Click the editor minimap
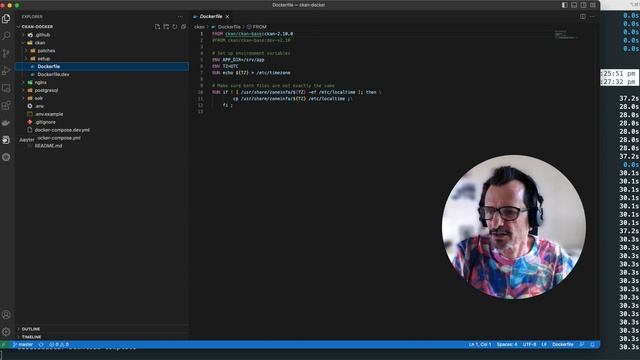The height and width of the screenshot is (360, 640). pyautogui.click(x=566, y=34)
